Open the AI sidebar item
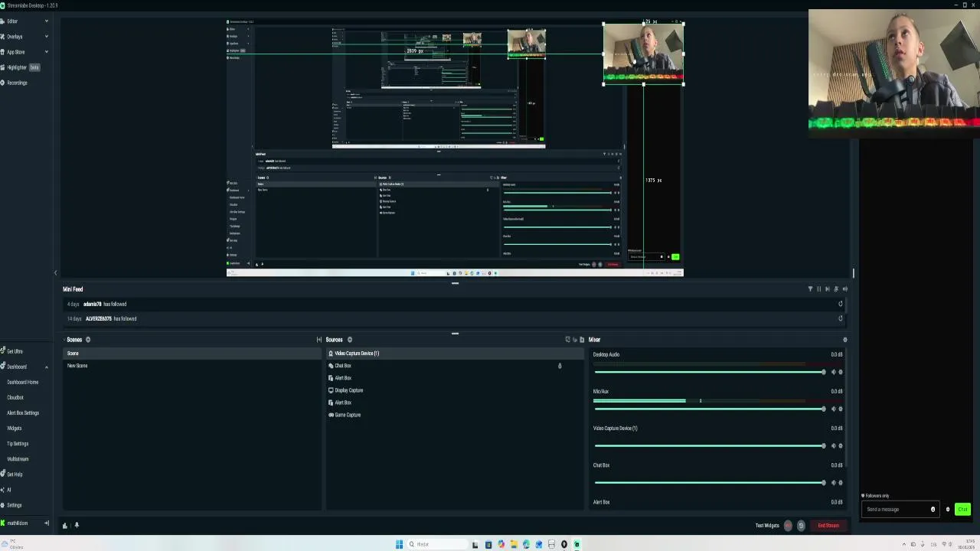 8,490
